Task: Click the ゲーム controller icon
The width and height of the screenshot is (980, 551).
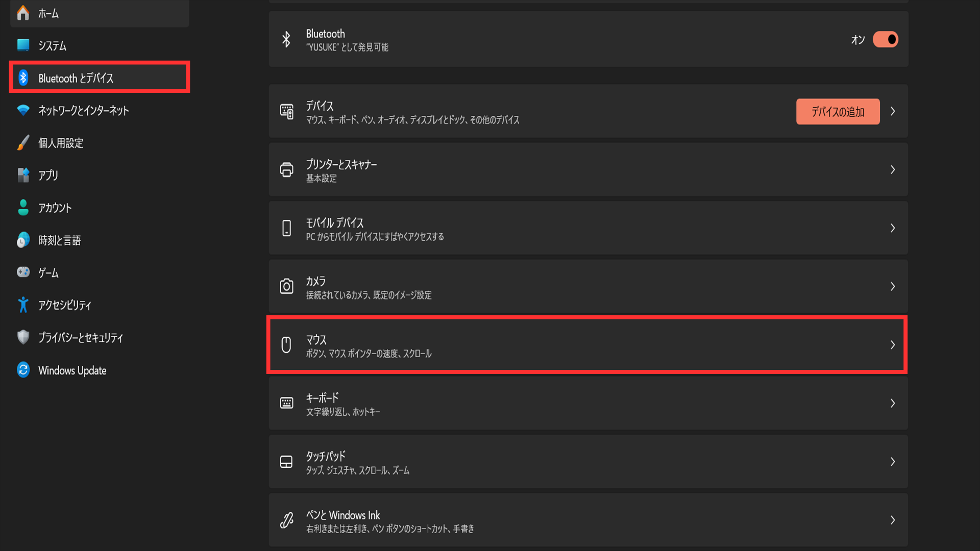Action: (x=23, y=272)
